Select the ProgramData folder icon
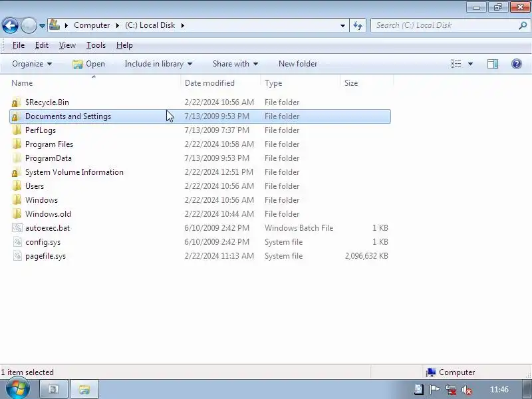 16,158
